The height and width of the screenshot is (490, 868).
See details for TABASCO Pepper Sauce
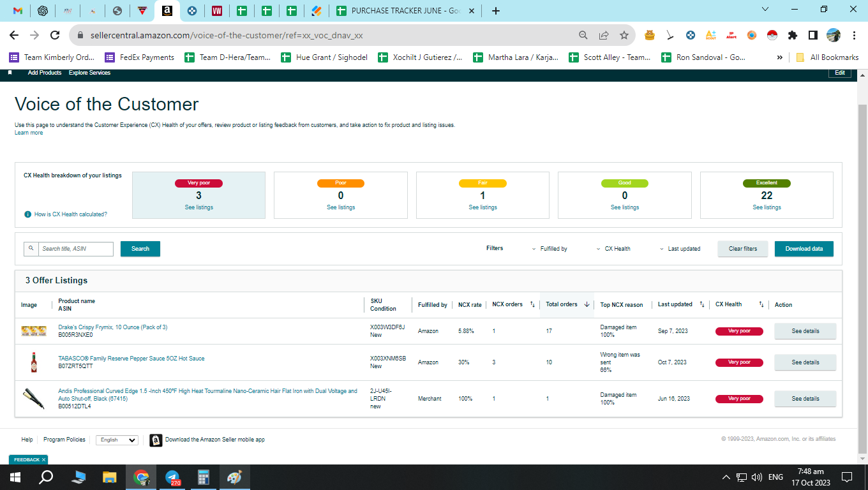tap(805, 362)
